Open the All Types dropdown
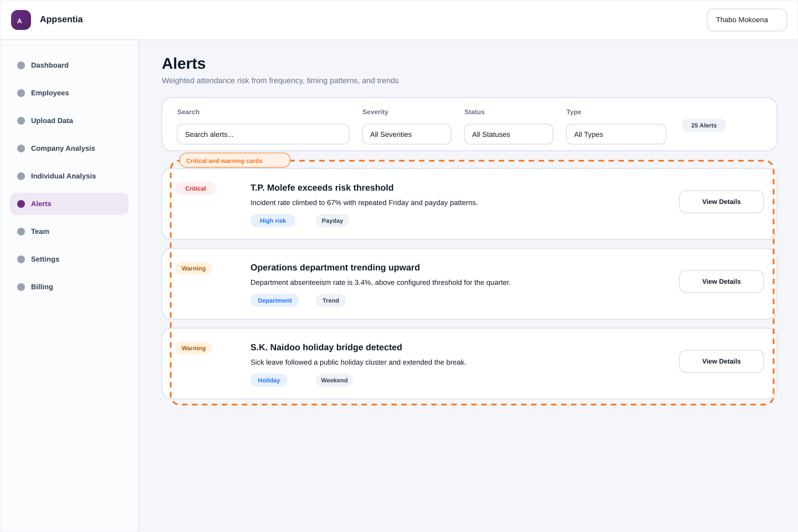Image resolution: width=798 pixels, height=532 pixels. pyautogui.click(x=616, y=134)
